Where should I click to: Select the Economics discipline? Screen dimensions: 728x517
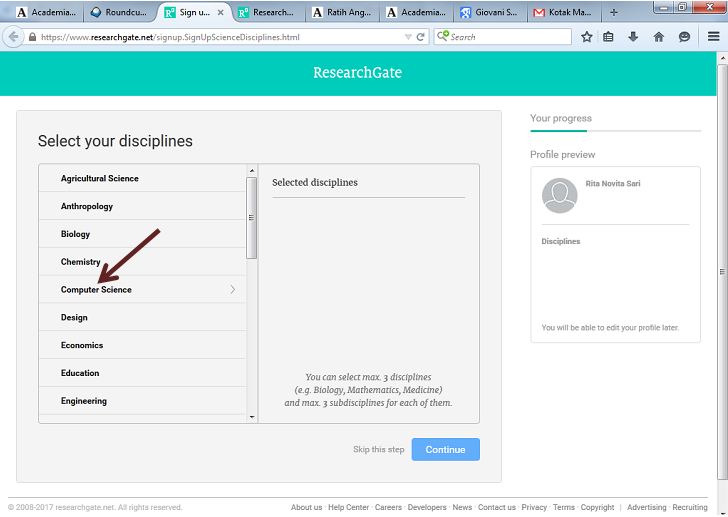142,345
